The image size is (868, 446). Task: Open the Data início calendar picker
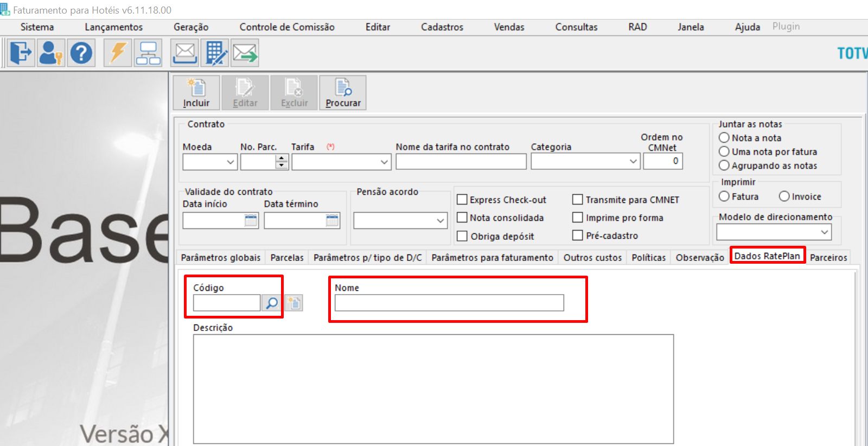(251, 220)
